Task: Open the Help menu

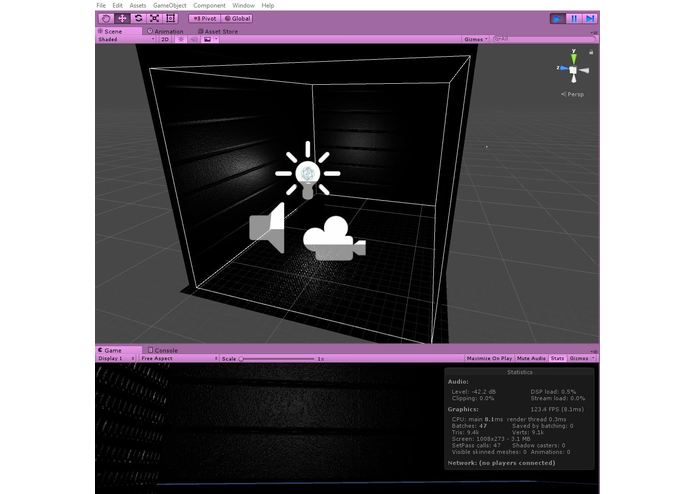Action: (268, 5)
